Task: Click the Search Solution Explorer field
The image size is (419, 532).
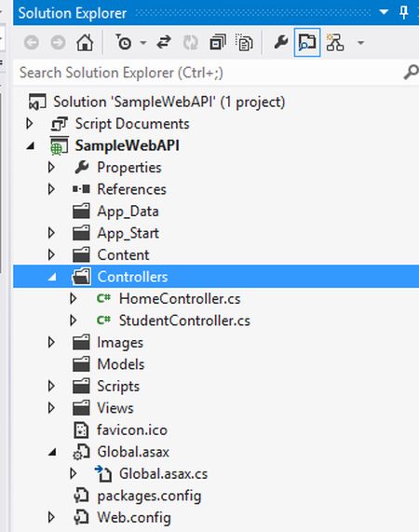Action: click(x=209, y=73)
